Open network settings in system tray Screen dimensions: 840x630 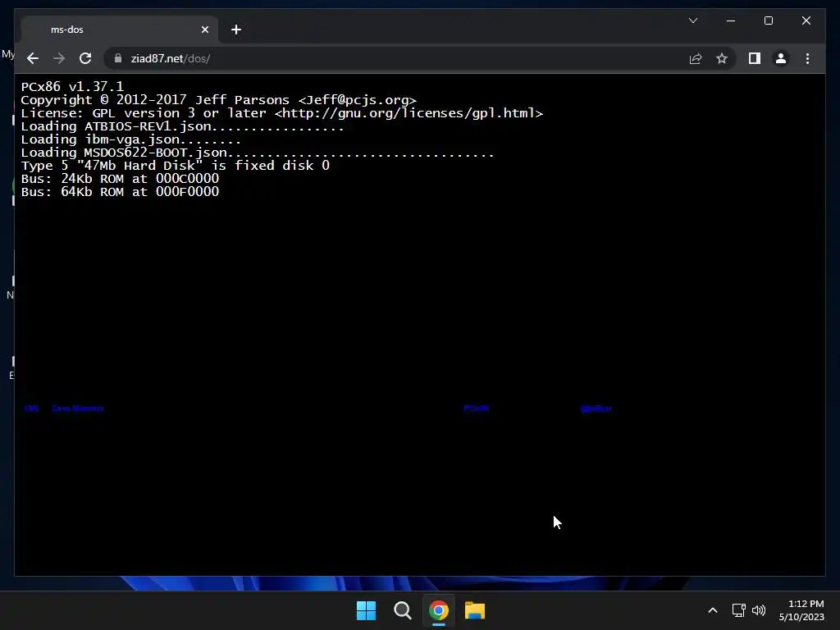click(x=739, y=610)
